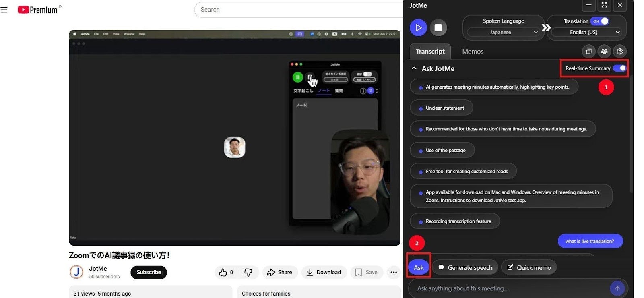Open JotMe channel avatar
This screenshot has height=298, width=644.
click(x=76, y=272)
